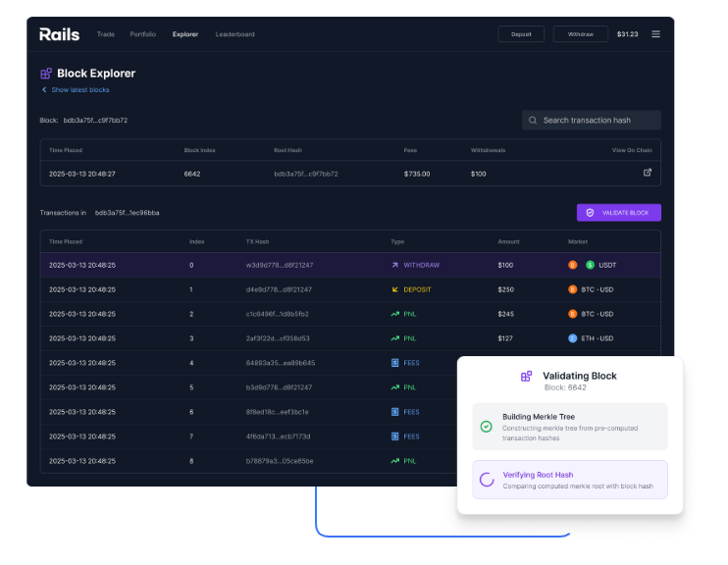The image size is (728, 565).
Task: Click the Deposit button
Action: 521,34
